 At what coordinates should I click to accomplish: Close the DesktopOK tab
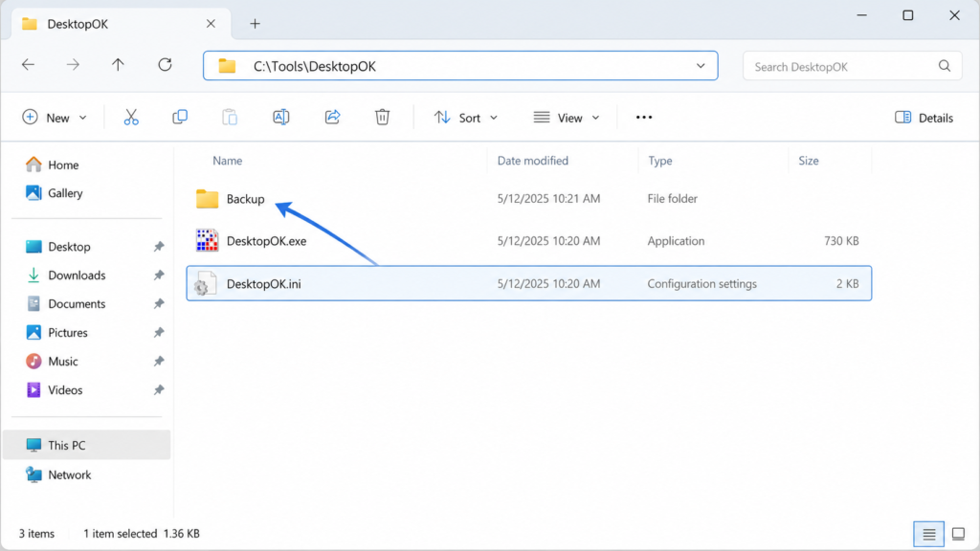211,24
